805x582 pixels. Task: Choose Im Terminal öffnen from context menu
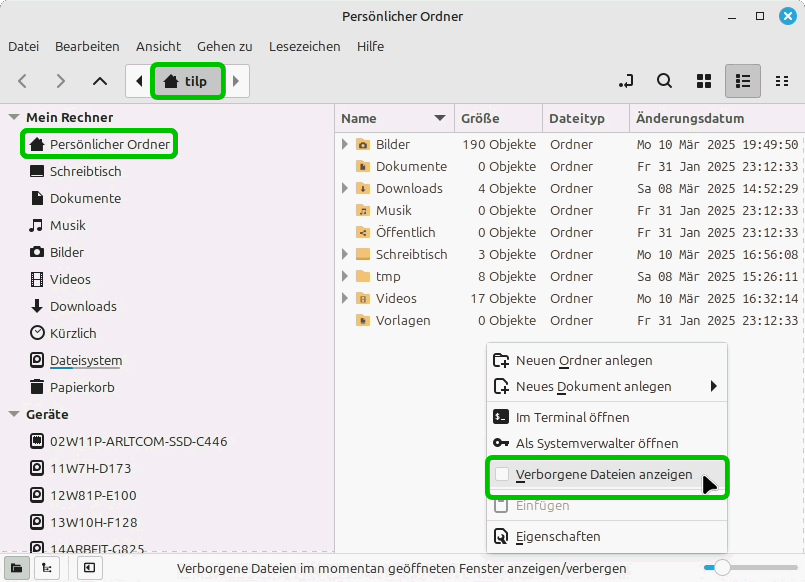(x=572, y=417)
